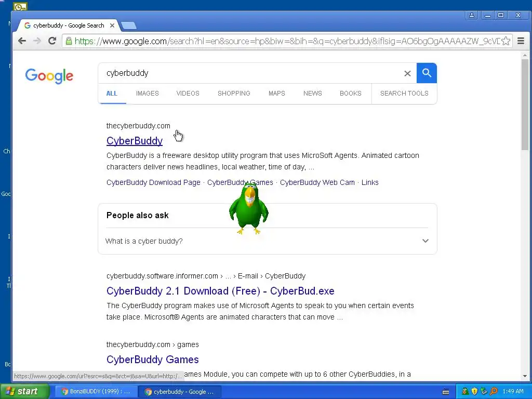Click the orange magnifier tray icon
Image resolution: width=532 pixels, height=399 pixels.
(x=494, y=392)
